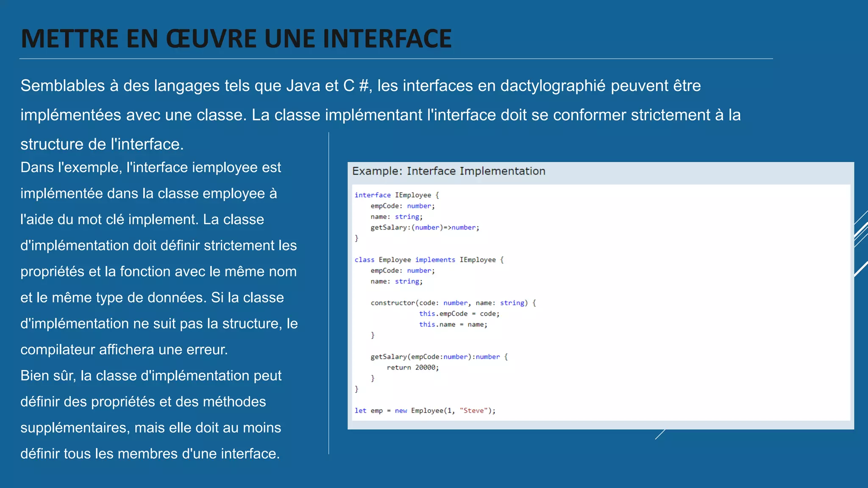Click the code line 'this.empCode = code;'
Image resolution: width=868 pixels, height=488 pixels.
[459, 313]
